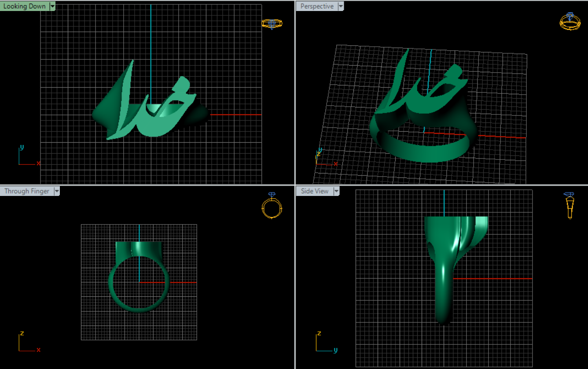Image resolution: width=588 pixels, height=369 pixels.
Task: Expand the Perspective viewport menu arrow
Action: point(341,6)
